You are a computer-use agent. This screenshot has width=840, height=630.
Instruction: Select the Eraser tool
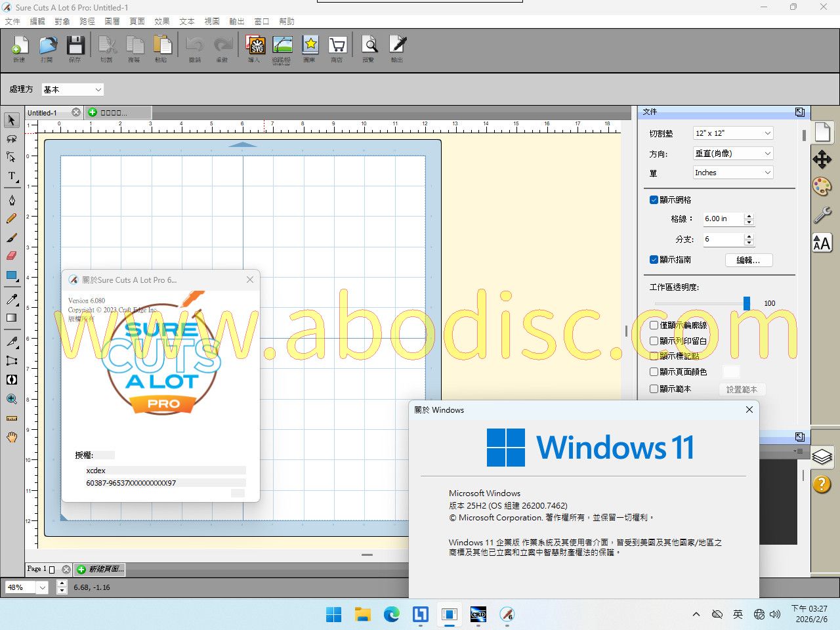12,256
